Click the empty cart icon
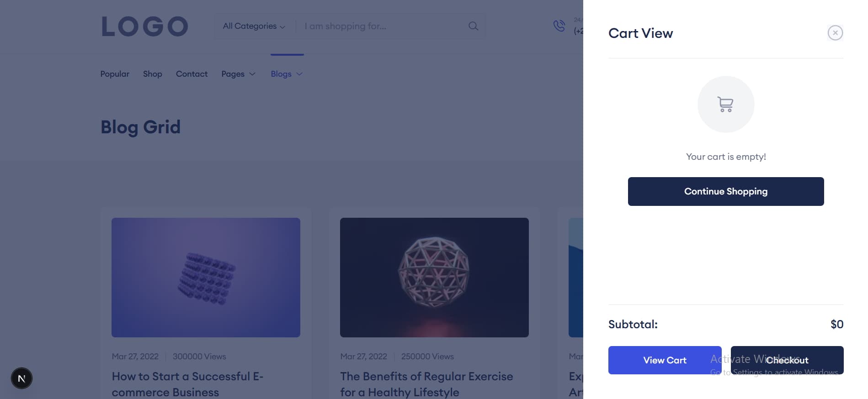Viewport: 868px width, 399px height. coord(725,105)
